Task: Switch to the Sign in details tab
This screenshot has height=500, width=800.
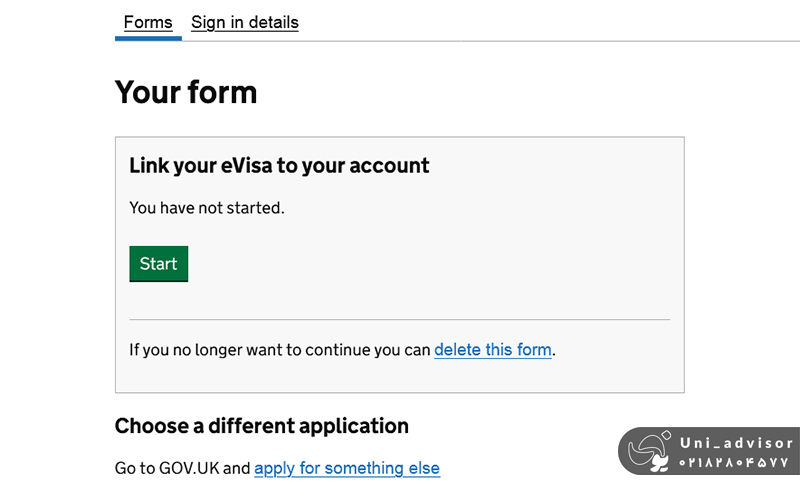Action: [245, 22]
